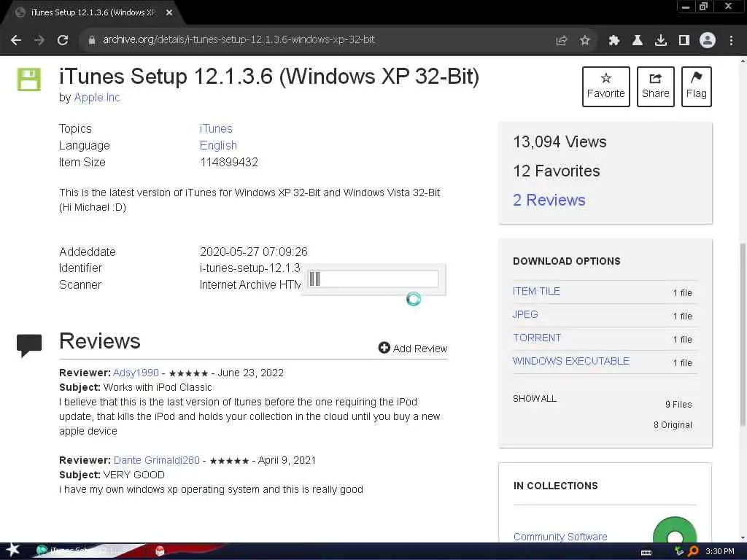
Task: Open the Community Software collection link
Action: (x=560, y=537)
